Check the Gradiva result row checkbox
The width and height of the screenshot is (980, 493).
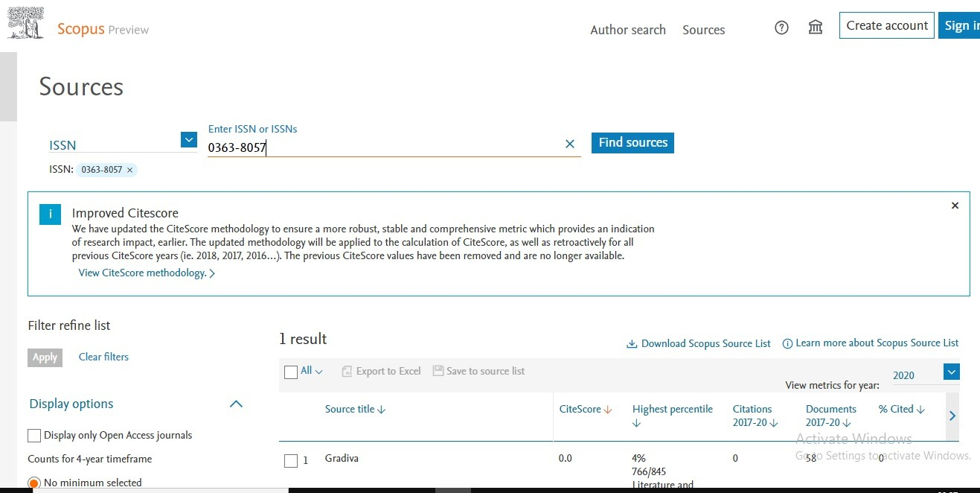point(291,461)
